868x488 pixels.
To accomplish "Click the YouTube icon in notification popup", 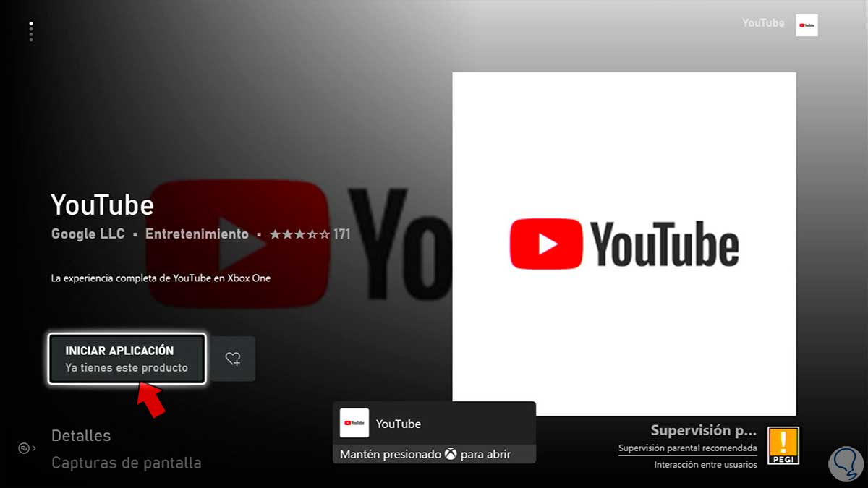I will click(354, 423).
